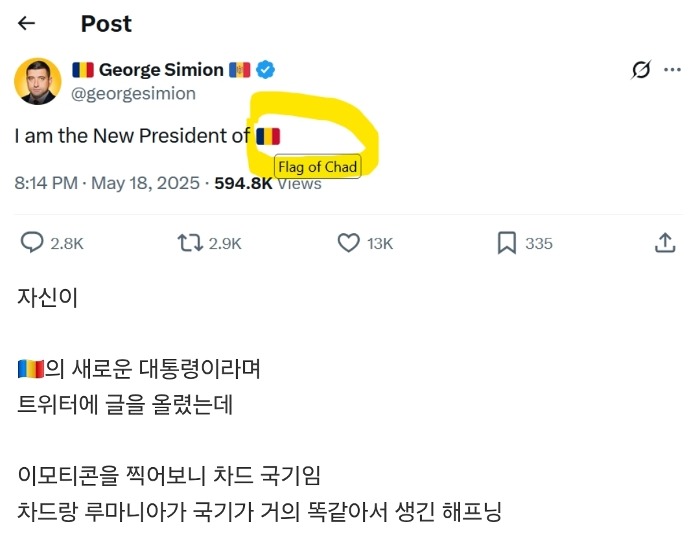
Task: Click the flag emoji in the tweet text
Action: click(268, 136)
